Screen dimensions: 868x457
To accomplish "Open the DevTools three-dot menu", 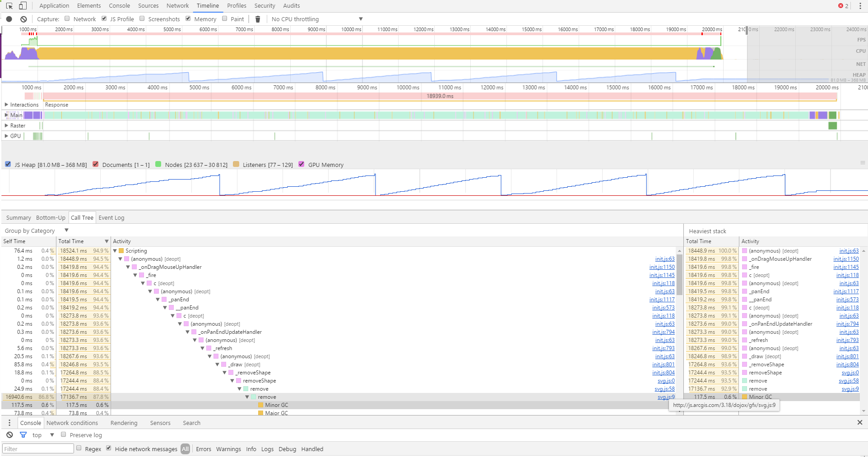I will (860, 6).
